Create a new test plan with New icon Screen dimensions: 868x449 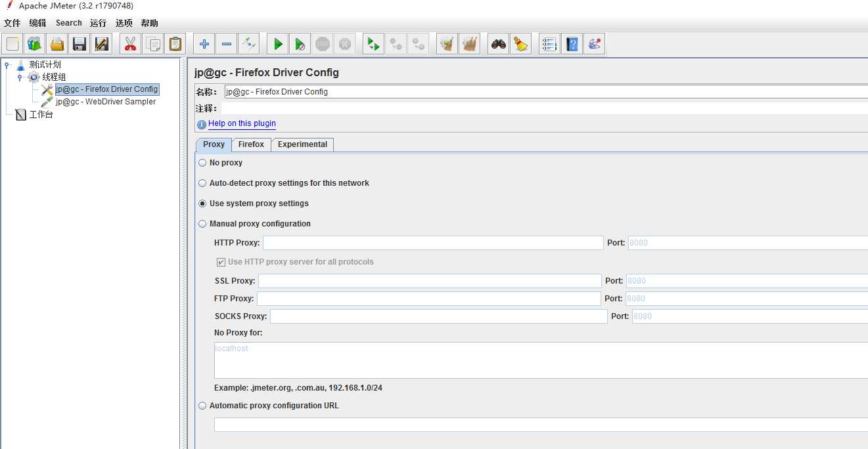[12, 44]
